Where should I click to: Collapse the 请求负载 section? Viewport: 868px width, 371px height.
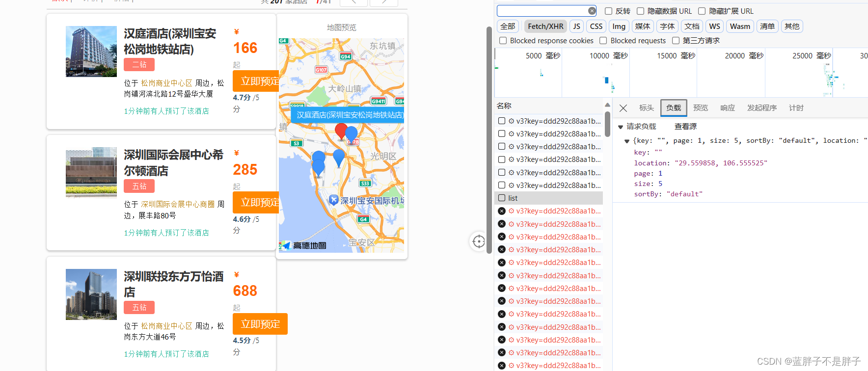tap(621, 127)
